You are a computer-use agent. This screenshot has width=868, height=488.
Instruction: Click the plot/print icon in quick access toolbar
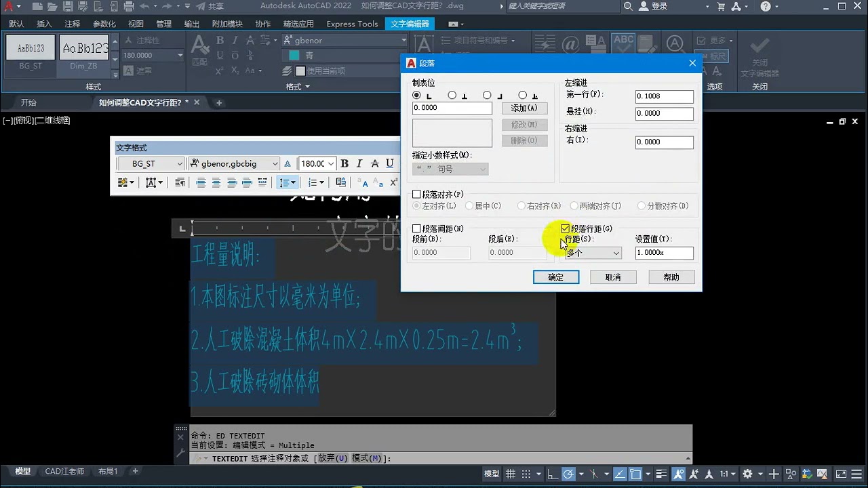pos(130,6)
